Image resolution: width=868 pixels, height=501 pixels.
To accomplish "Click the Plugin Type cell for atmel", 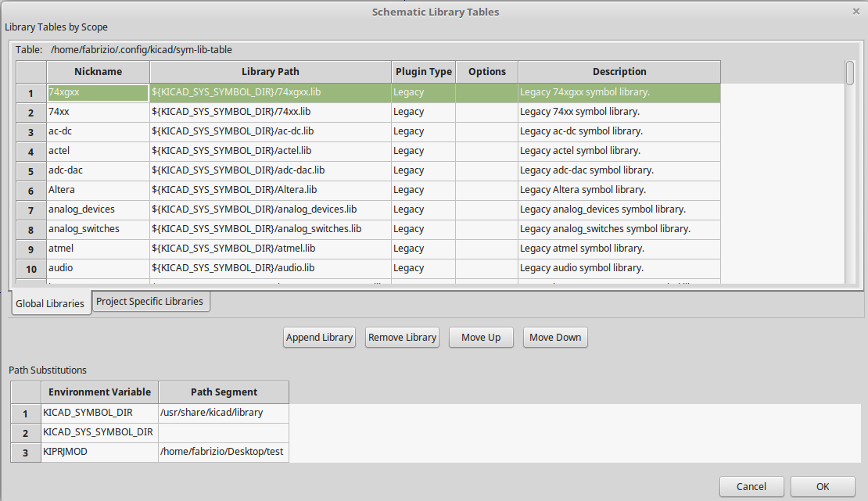I will point(423,249).
